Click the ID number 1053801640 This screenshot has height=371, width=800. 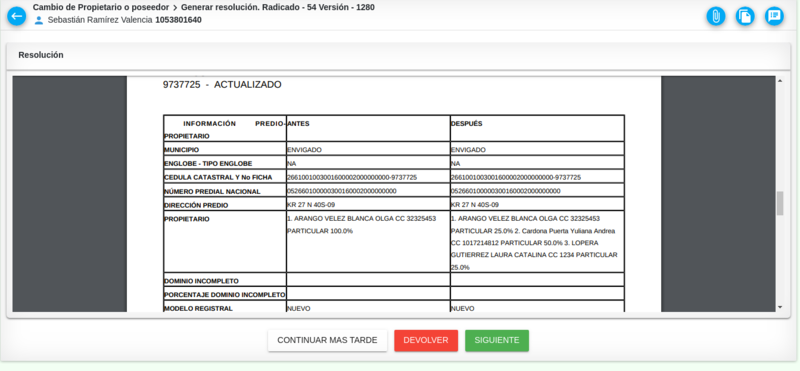click(179, 20)
